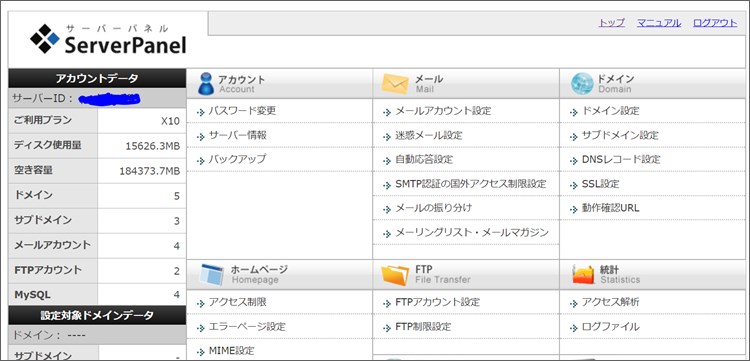Click the Statistics chart icon

(x=583, y=274)
